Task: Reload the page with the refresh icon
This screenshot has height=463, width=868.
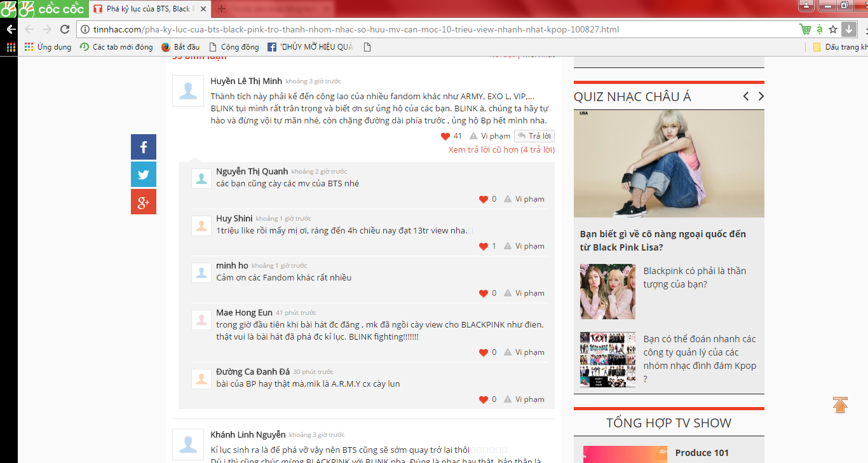Action: 64,29
